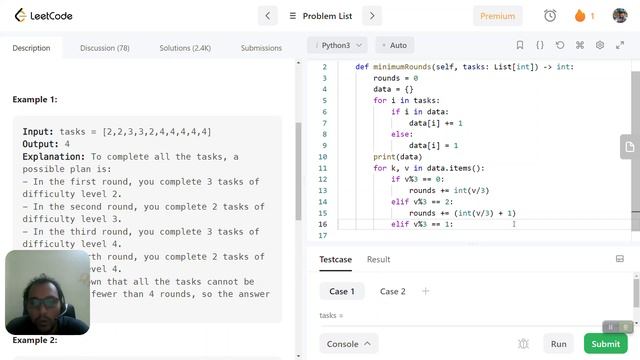This screenshot has height=360, width=640.
Task: Open the Submissions tab
Action: tap(261, 48)
